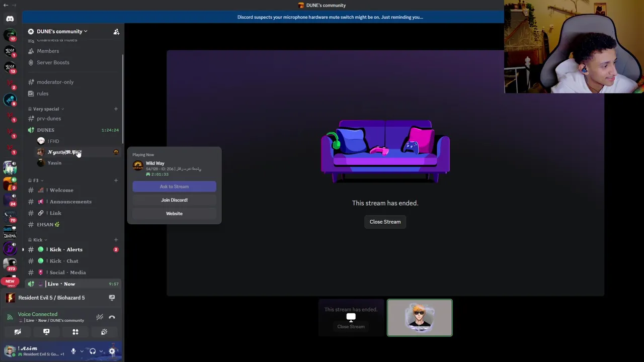Image resolution: width=644 pixels, height=362 pixels.
Task: Click the share screen icon beside Resident Evil 5
Action: point(112,298)
